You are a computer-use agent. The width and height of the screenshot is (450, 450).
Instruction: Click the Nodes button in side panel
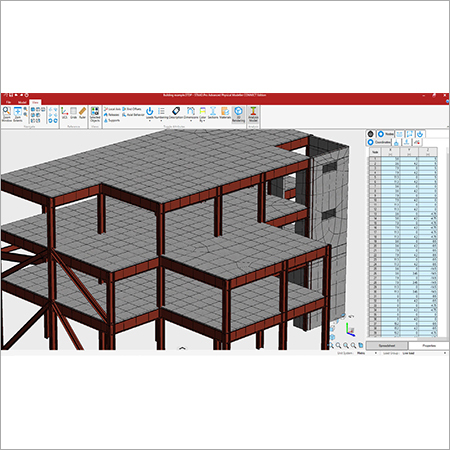pyautogui.click(x=385, y=134)
